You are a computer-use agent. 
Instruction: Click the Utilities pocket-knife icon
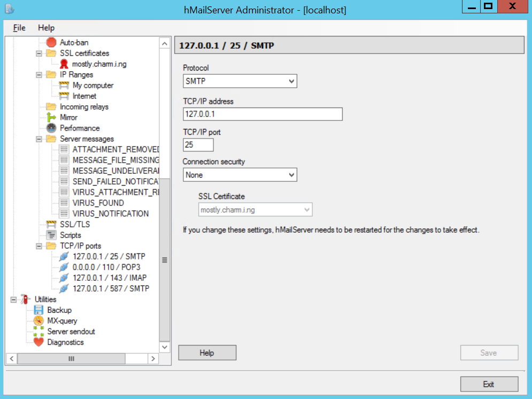pos(26,300)
